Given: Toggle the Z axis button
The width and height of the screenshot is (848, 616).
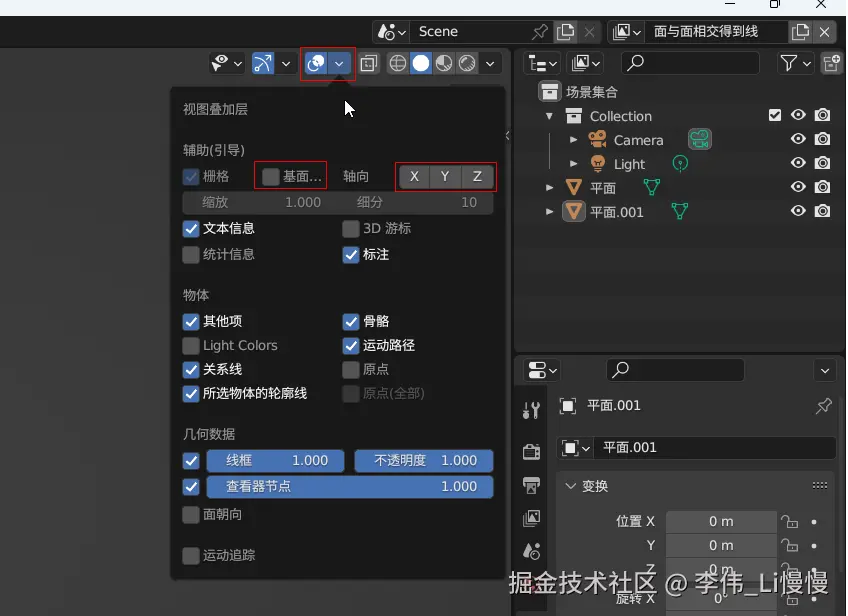Looking at the screenshot, I should (477, 176).
